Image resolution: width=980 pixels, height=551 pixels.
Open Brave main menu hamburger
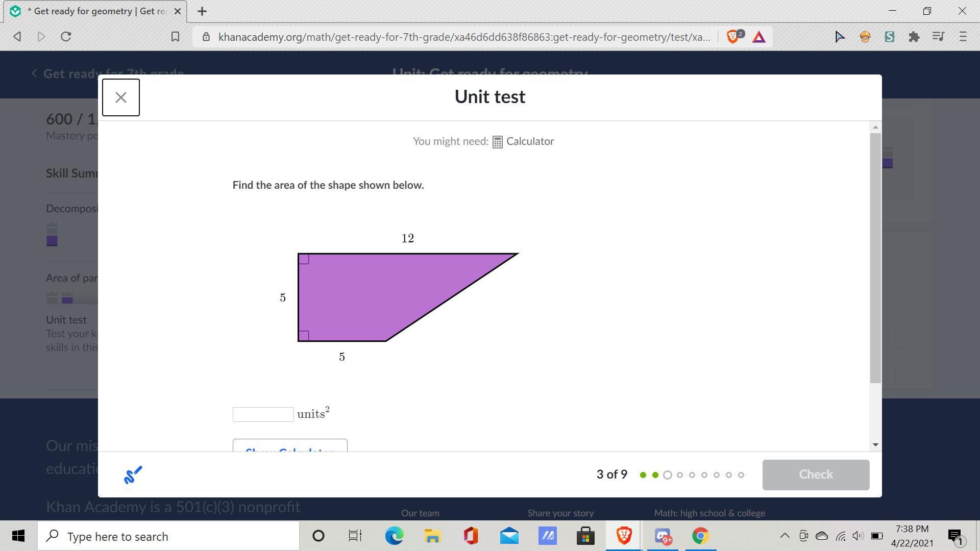[x=963, y=37]
